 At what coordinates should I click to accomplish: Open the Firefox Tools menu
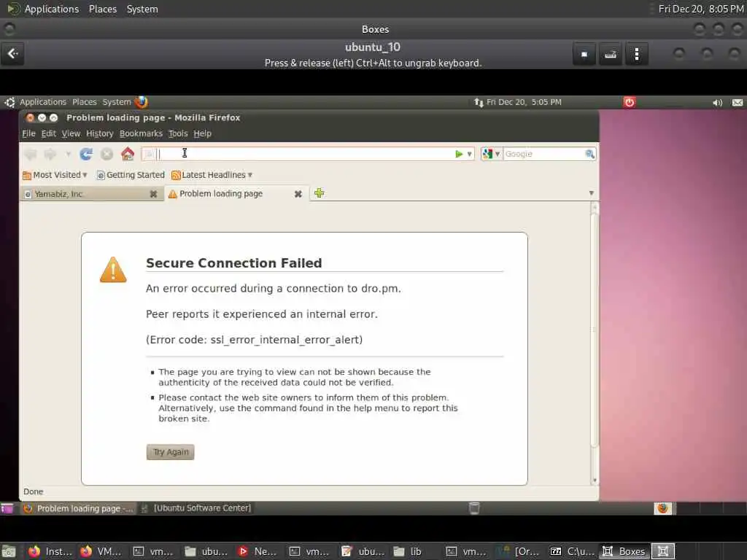(x=178, y=133)
